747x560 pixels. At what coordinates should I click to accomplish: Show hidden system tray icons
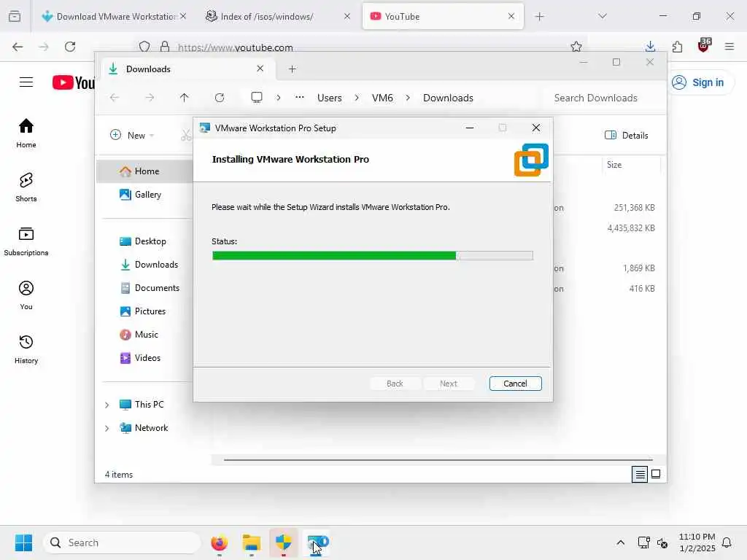point(620,542)
